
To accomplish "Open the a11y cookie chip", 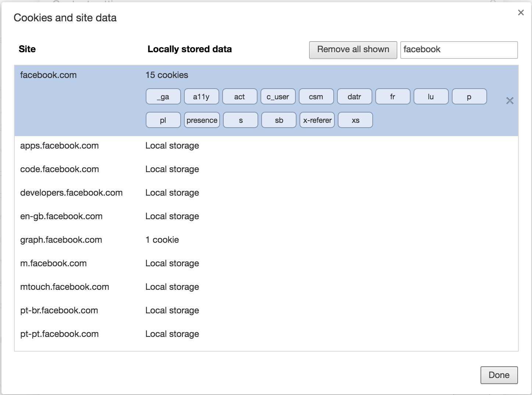I will [201, 97].
